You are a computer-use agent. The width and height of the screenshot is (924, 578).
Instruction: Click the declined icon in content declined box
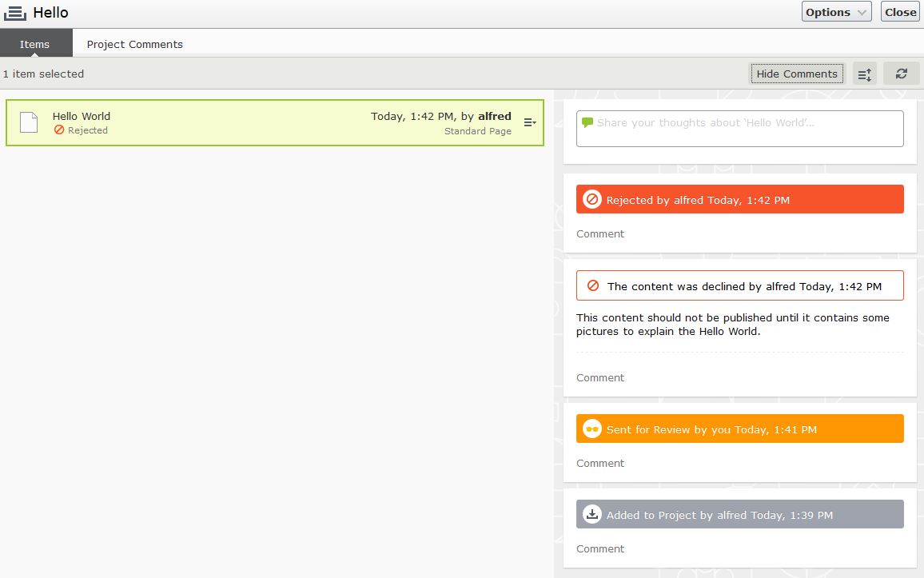tap(593, 285)
